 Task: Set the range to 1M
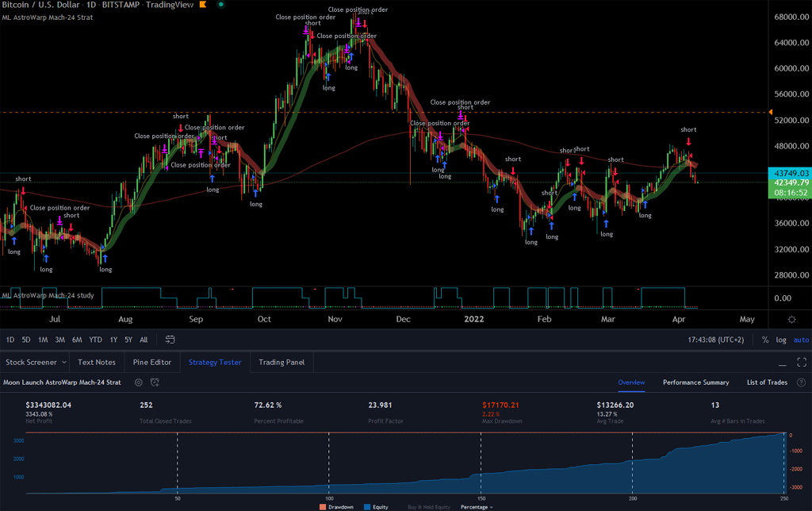coord(43,340)
